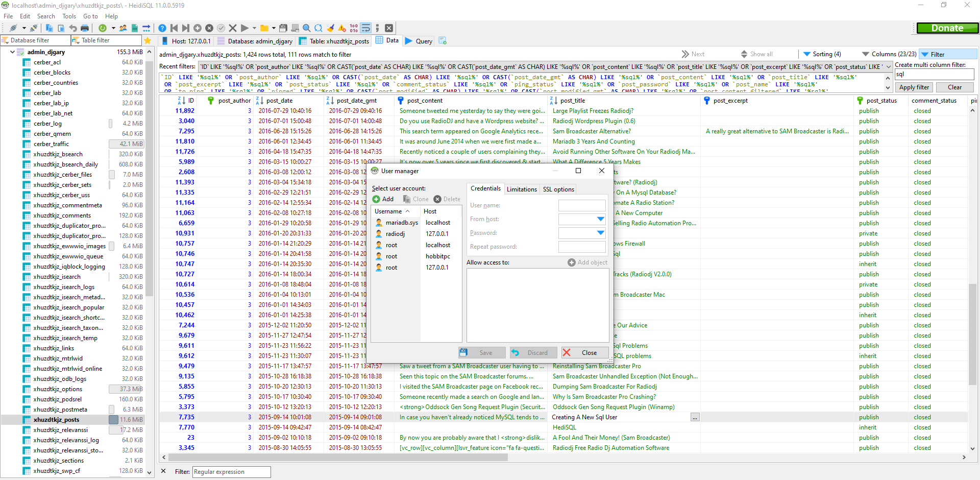Click the broom clear icon

click(x=330, y=28)
